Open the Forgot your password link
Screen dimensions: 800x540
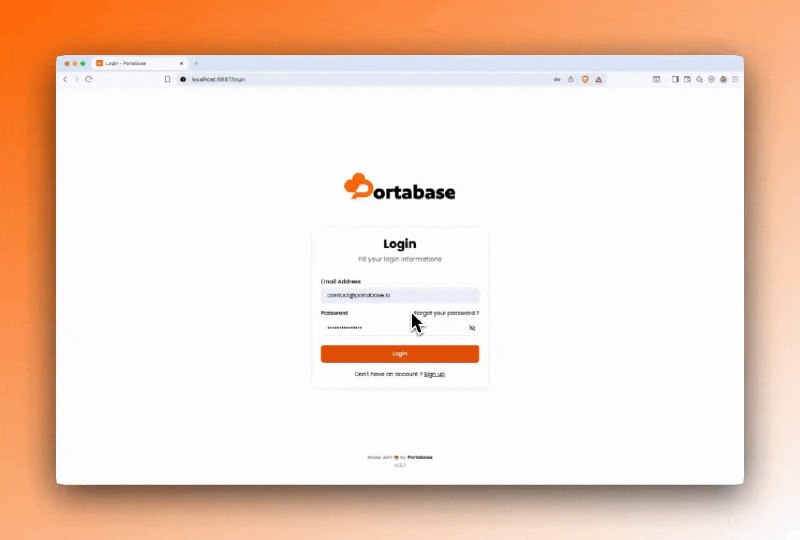pyautogui.click(x=446, y=313)
